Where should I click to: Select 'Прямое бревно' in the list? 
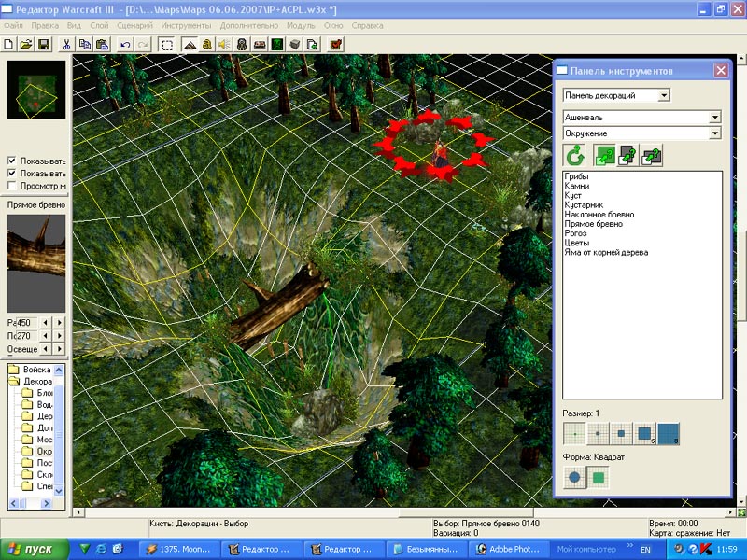594,224
